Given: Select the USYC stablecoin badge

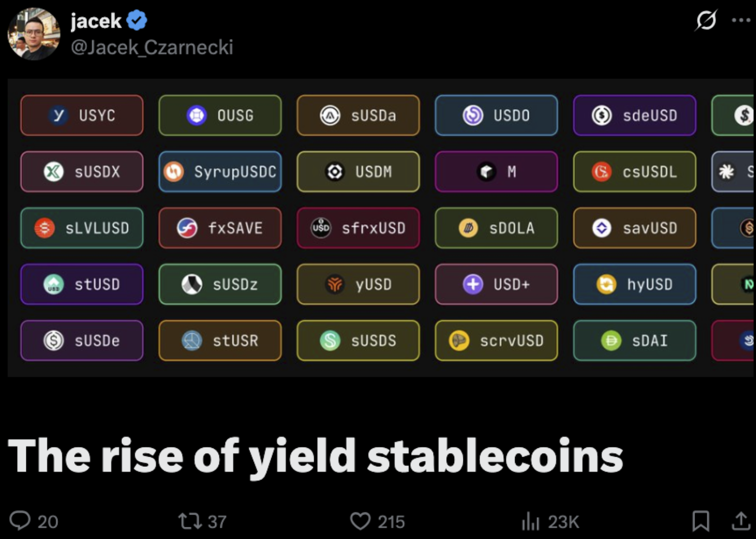Looking at the screenshot, I should click(x=81, y=115).
